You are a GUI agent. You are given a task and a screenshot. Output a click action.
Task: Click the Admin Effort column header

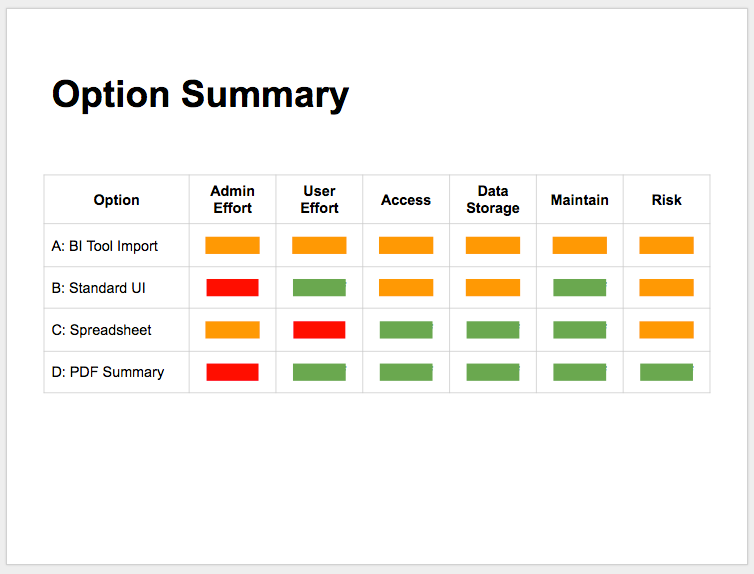point(232,200)
